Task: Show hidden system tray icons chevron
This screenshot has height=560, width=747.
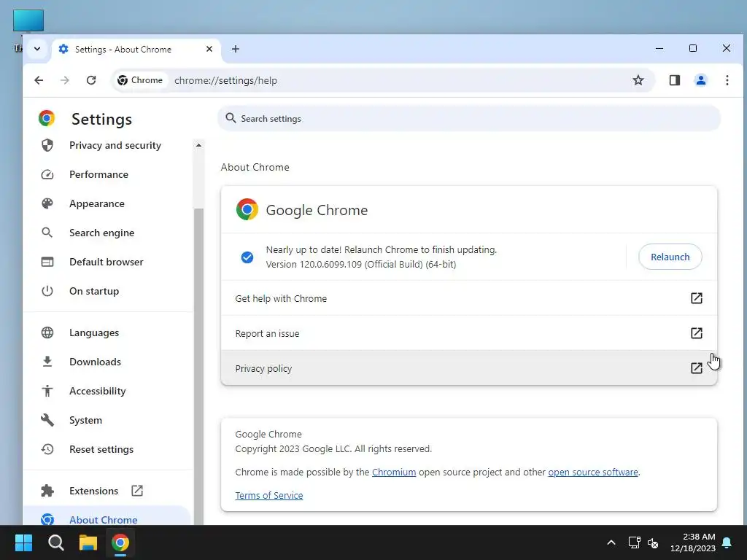Action: pos(611,542)
